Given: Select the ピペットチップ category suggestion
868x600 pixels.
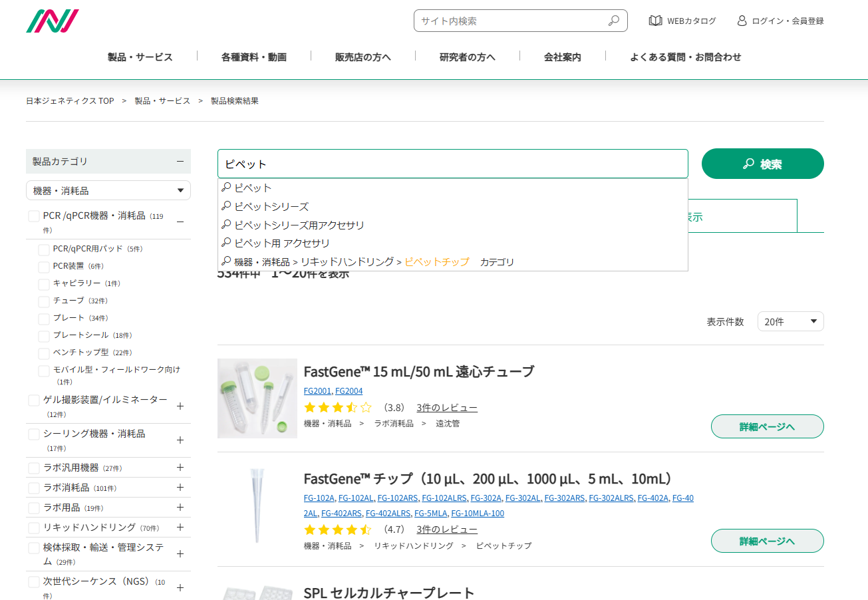Looking at the screenshot, I should [452, 261].
